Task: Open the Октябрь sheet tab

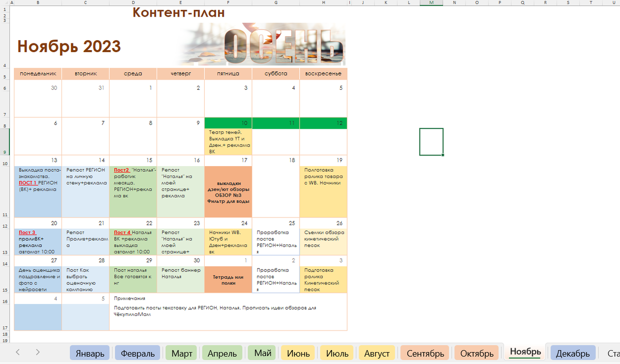Action: [x=476, y=353]
